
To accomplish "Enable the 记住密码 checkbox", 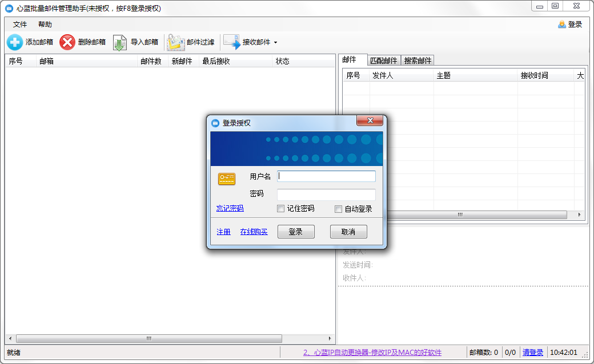I will (280, 209).
